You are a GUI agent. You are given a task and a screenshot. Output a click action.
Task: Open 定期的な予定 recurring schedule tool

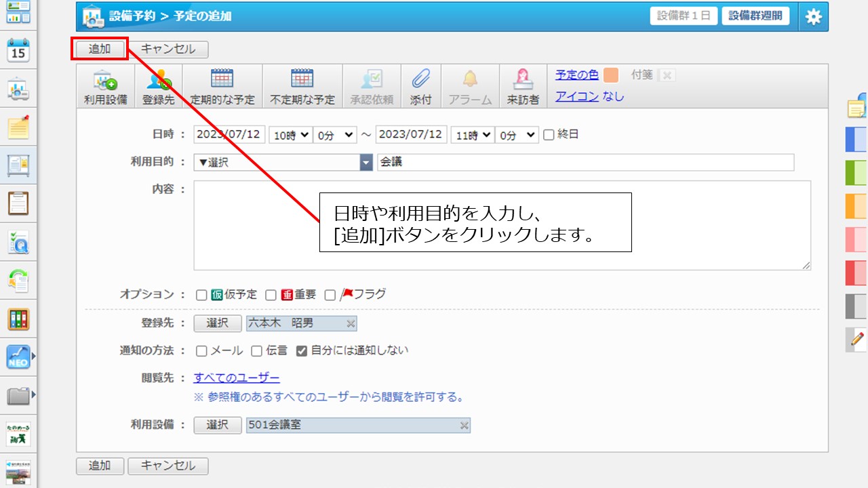223,86
